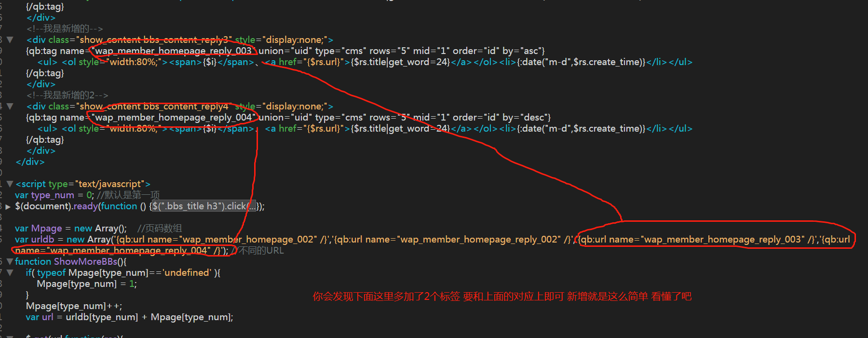868x338 pixels.
Task: Click the 页码数组 comment after Mpage
Action: coord(160,229)
